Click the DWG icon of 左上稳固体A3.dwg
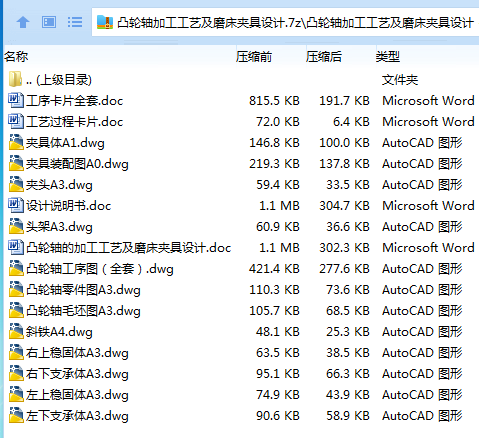 click(x=16, y=394)
